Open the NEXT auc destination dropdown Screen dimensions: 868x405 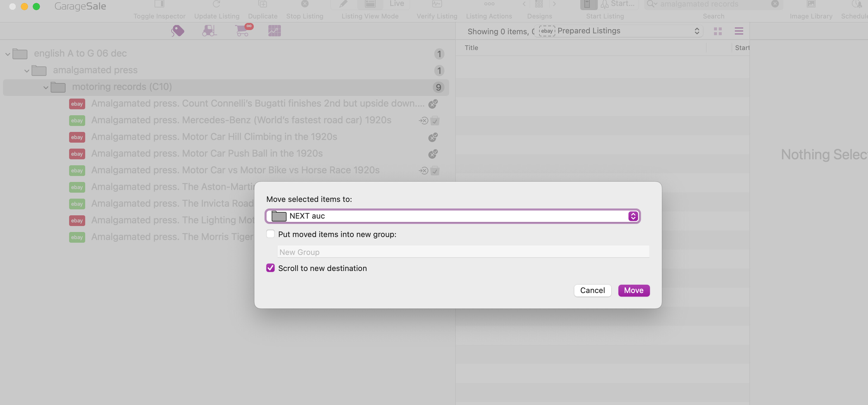pos(452,216)
